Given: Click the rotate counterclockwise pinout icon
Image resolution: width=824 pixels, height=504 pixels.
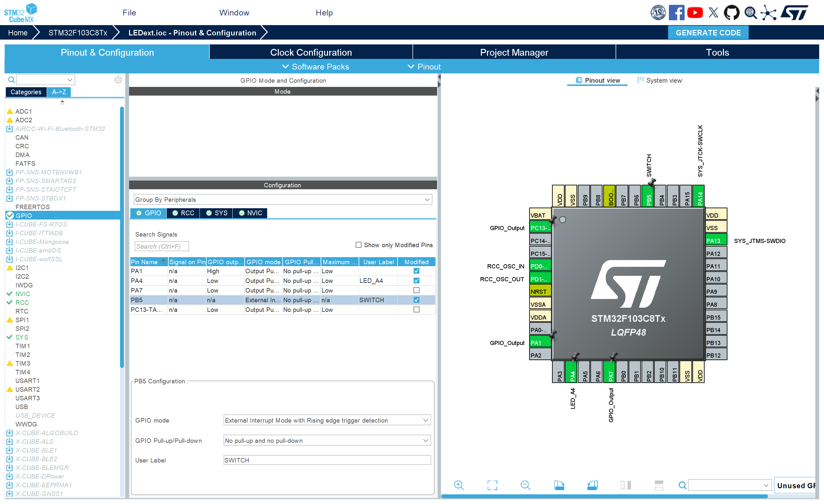Looking at the screenshot, I should point(592,485).
